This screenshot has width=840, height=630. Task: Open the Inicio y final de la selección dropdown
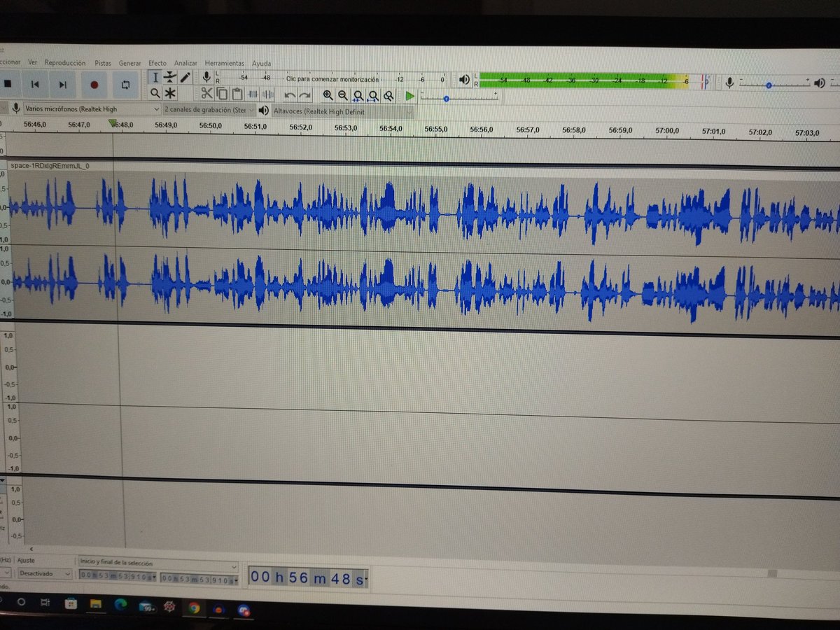coord(158,563)
